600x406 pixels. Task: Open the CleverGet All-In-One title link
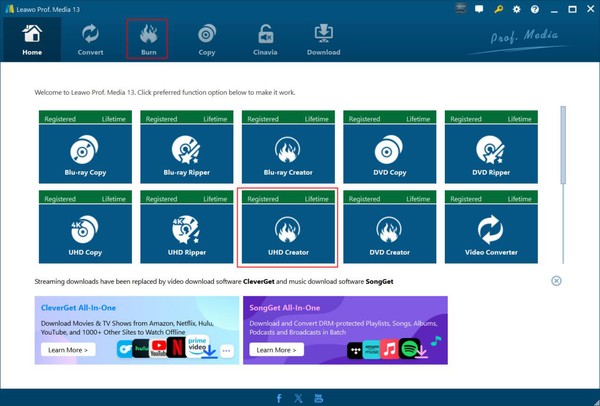[x=78, y=308]
